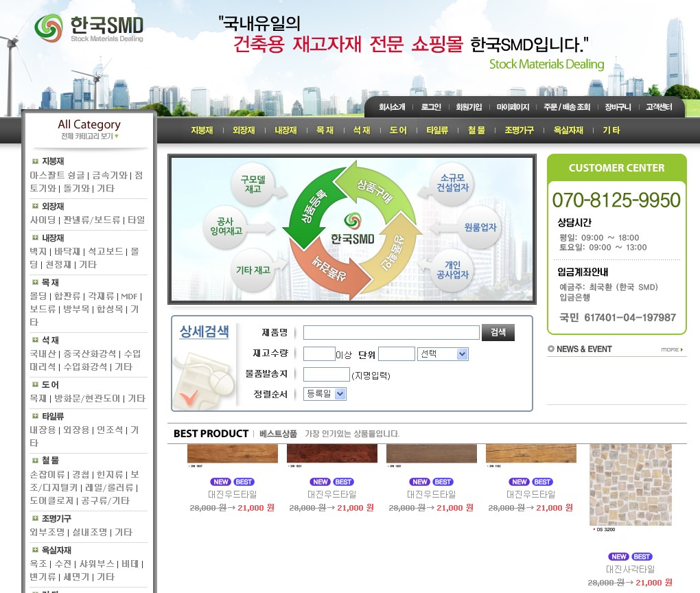Open 조명기구 in the top navigation bar

tap(520, 130)
